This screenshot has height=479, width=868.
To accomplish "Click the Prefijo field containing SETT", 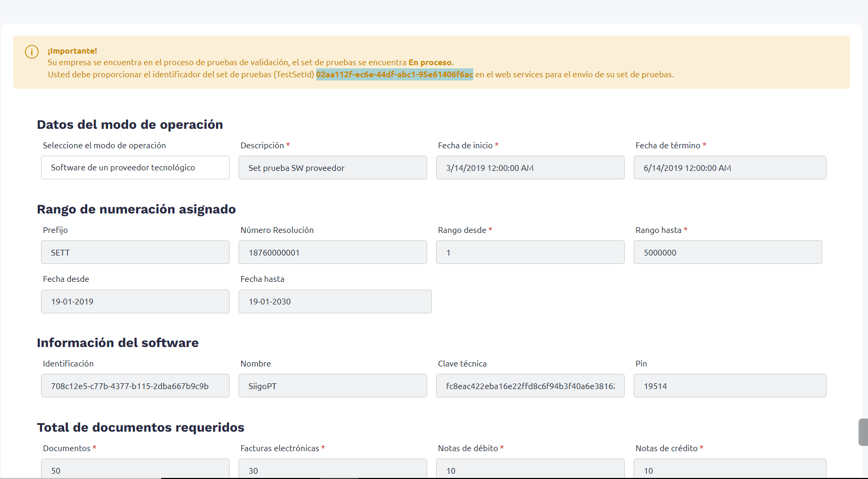I will 135,252.
